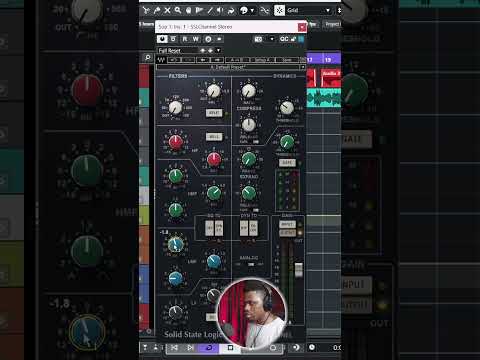Select the Split scissors tool in Cubase toolbar
This screenshot has height=360, width=480.
point(146,10)
